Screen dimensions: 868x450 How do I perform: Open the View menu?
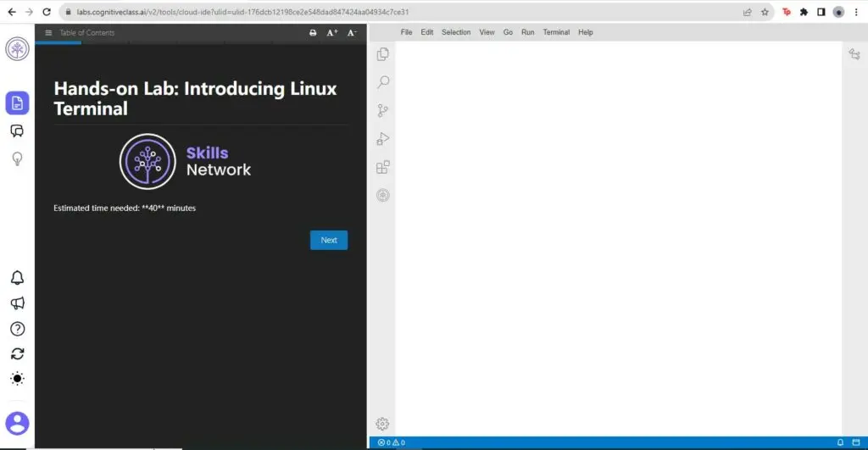tap(487, 32)
